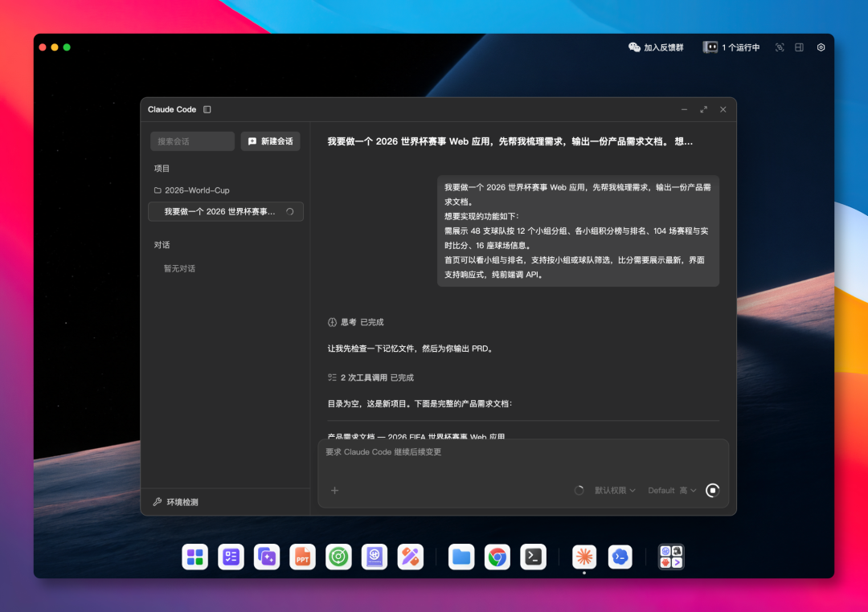The image size is (868, 612).
Task: Click the 加入反馈群 link text
Action: coord(663,47)
